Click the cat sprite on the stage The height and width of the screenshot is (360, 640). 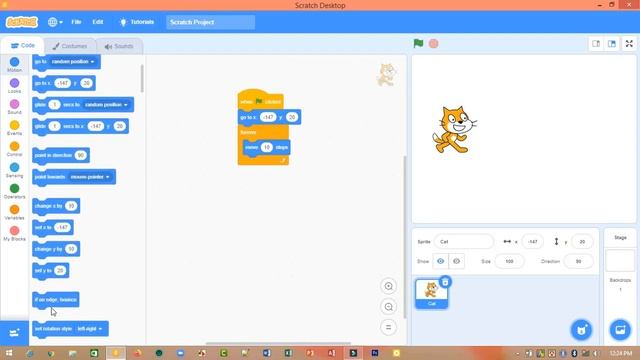pyautogui.click(x=454, y=130)
